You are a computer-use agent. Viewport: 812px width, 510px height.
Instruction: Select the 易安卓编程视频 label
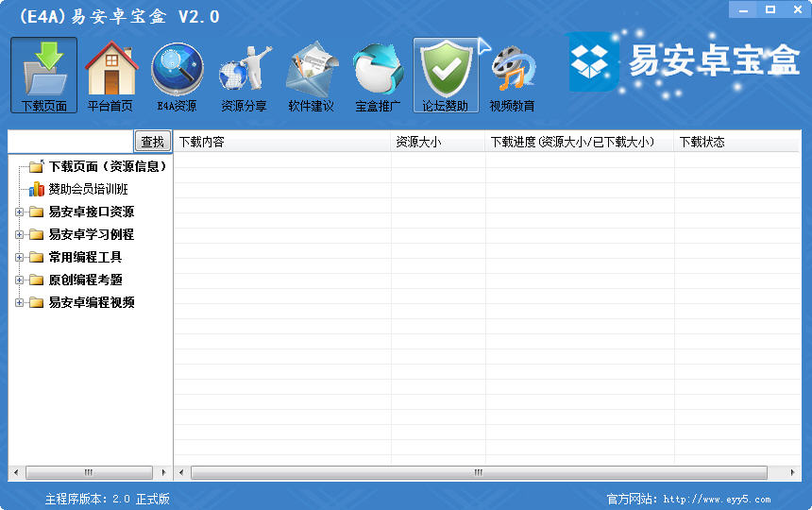92,303
